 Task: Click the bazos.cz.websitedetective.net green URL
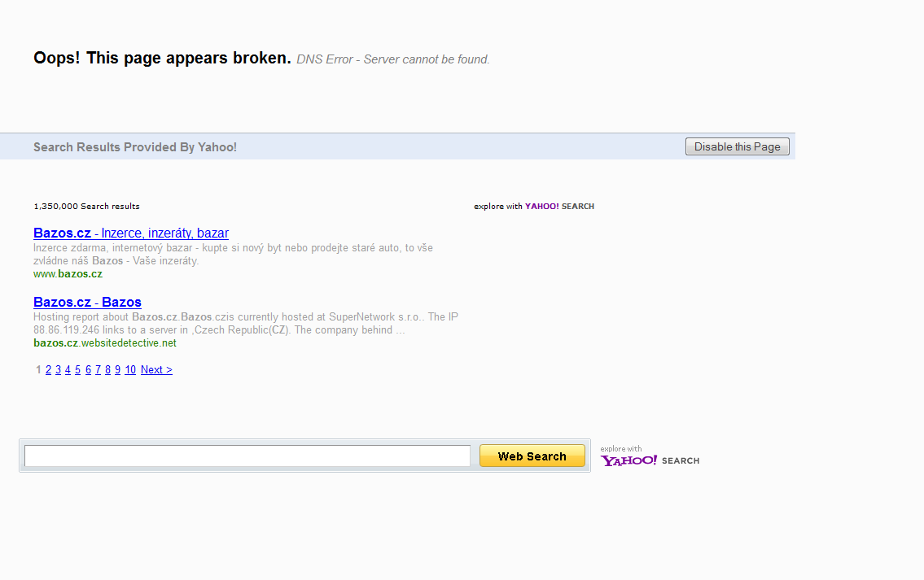[x=105, y=342]
